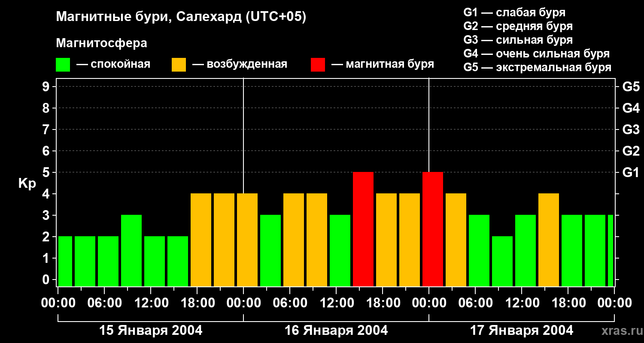Screen dimensions: 644x343
Task: Select the line G5 — экстремальная буря
Action: click(x=538, y=67)
